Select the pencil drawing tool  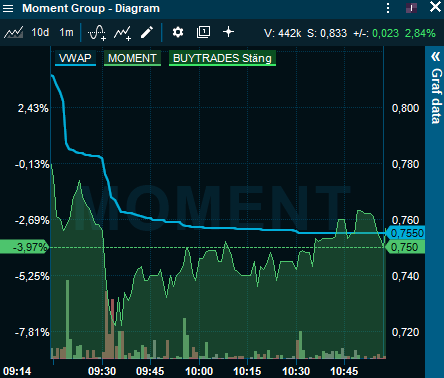[147, 32]
